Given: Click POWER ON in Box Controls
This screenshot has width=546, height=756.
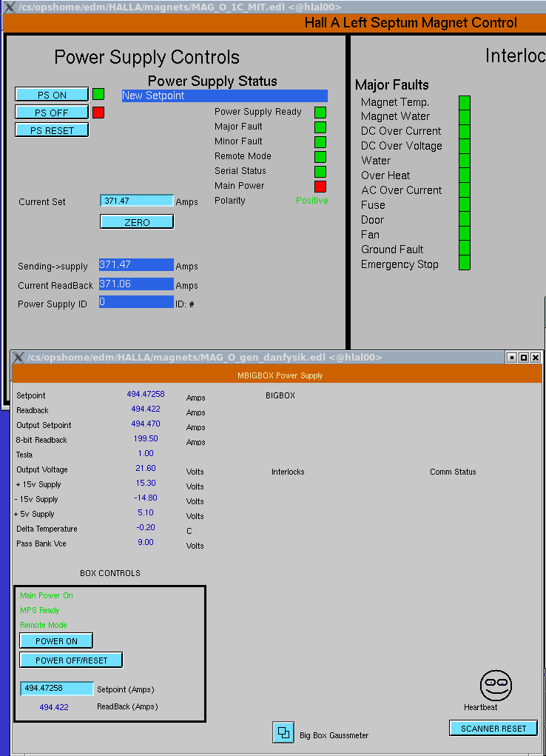Looking at the screenshot, I should 56,640.
